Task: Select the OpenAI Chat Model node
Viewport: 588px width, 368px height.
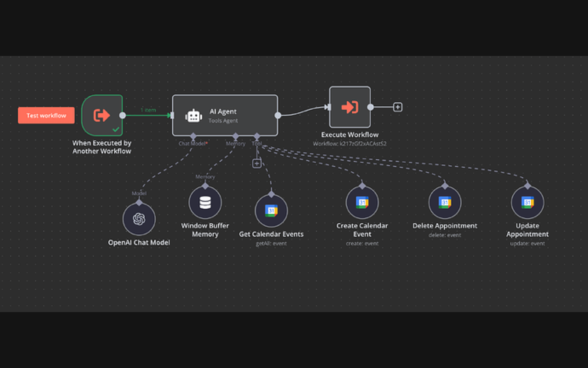Action: [139, 219]
